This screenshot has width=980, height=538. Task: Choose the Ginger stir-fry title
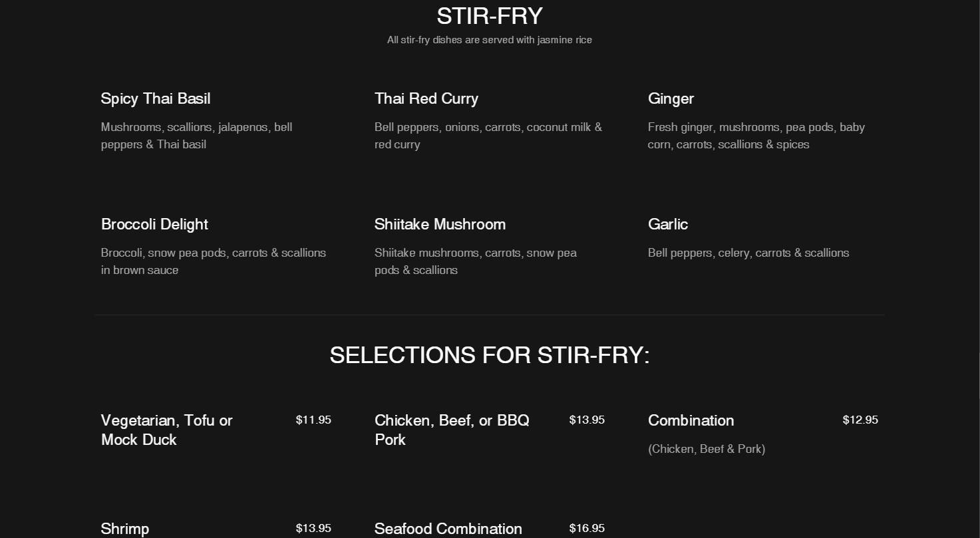click(671, 98)
